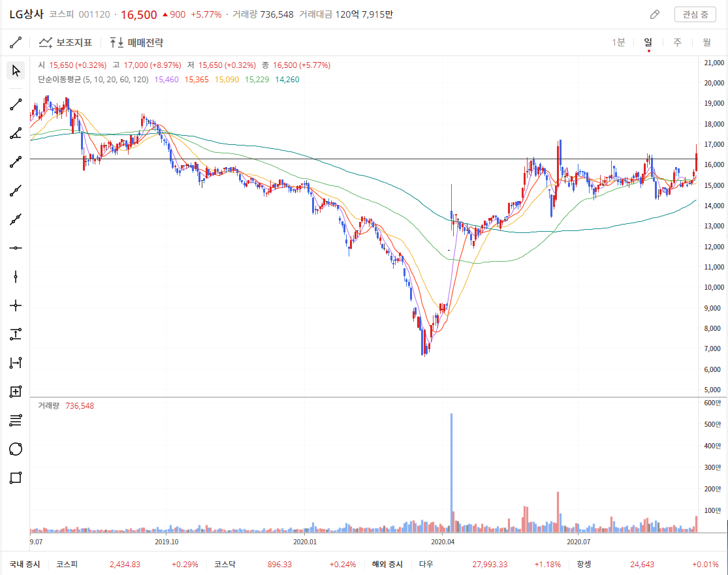This screenshot has height=575, width=728.
Task: Click the 21,000 price axis label
Action: coord(714,63)
